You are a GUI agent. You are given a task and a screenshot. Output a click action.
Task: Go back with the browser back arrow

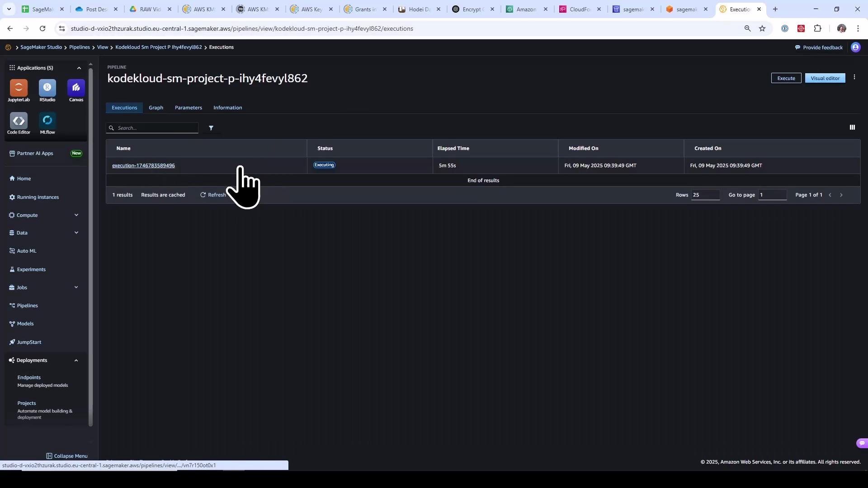tap(10, 28)
